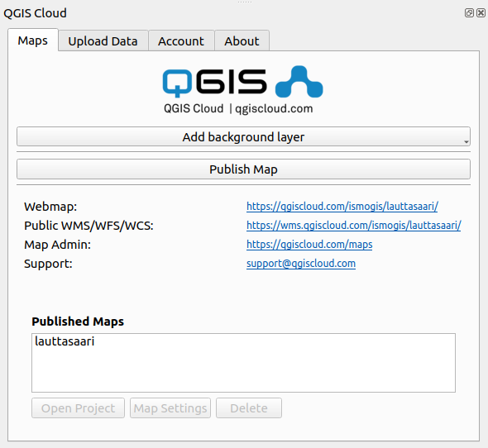Screen dimensions: 488x448
Task: Close the QGIS Cloud panel
Action: click(x=481, y=12)
